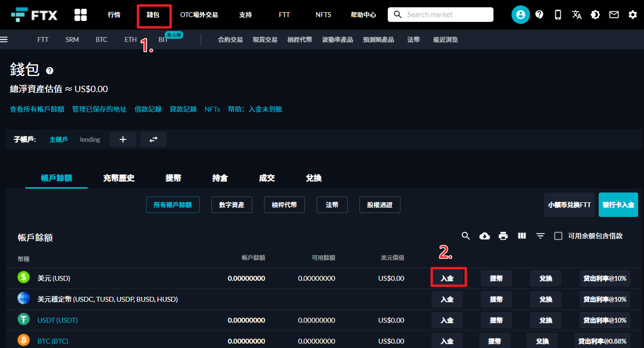Filter by 數字資產 button
This screenshot has height=348, width=644.
232,205
